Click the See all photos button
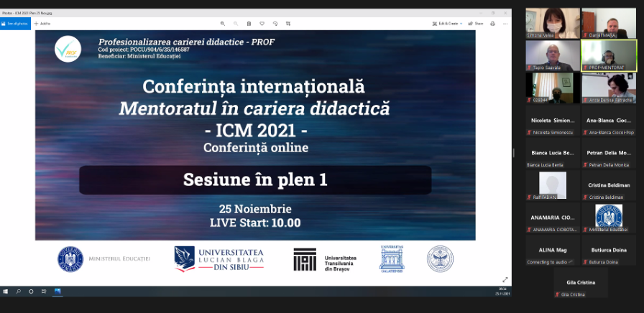 coord(14,24)
